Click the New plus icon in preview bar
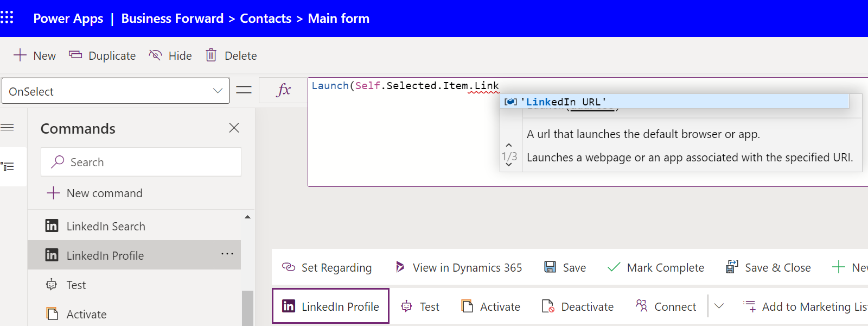 [839, 267]
